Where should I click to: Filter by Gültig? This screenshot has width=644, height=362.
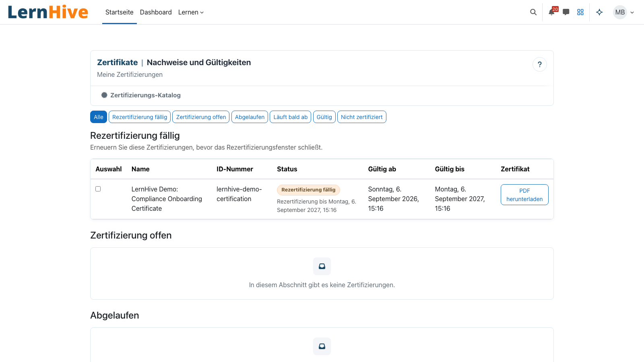tap(324, 117)
